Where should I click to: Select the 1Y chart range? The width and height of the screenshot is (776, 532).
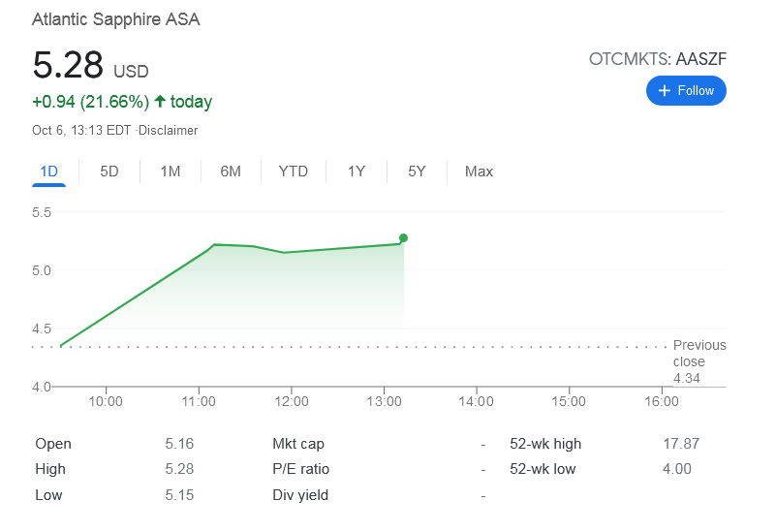[357, 172]
